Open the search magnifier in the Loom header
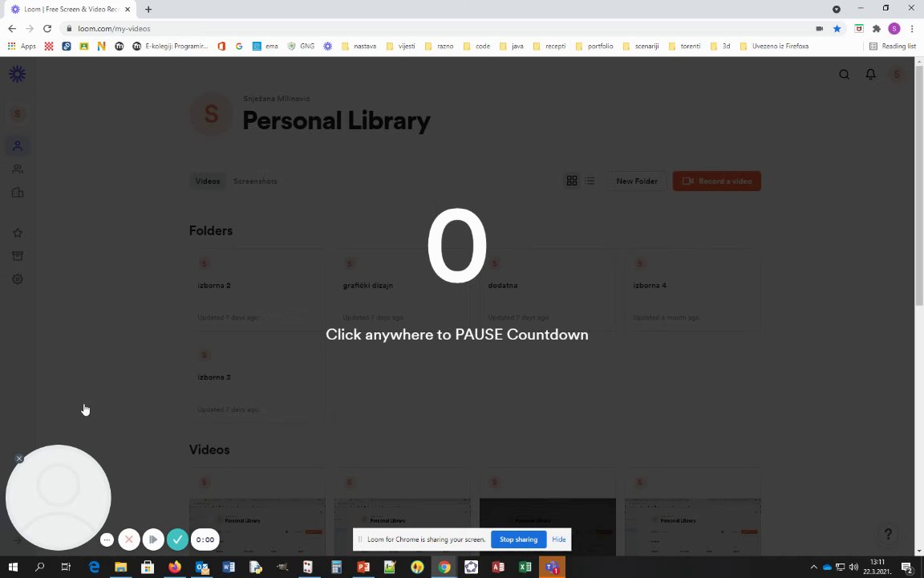The height and width of the screenshot is (578, 924). click(844, 75)
